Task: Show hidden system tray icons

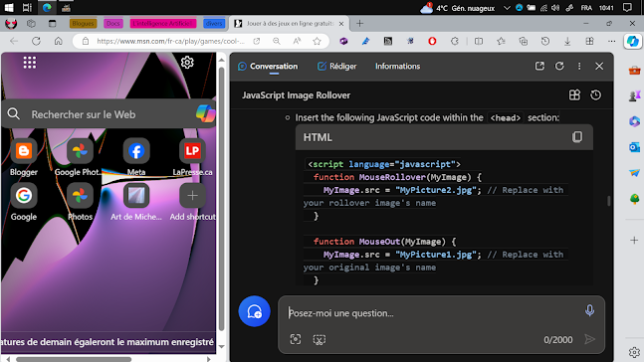Action: [507, 8]
